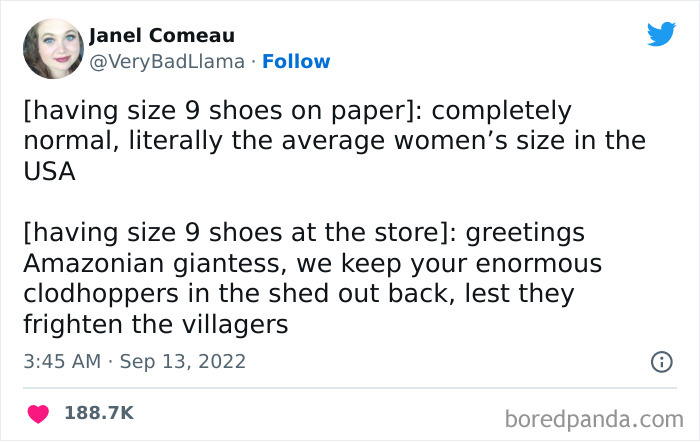Follow the VeryBadLlama account
The image size is (700, 441).
pos(297,62)
